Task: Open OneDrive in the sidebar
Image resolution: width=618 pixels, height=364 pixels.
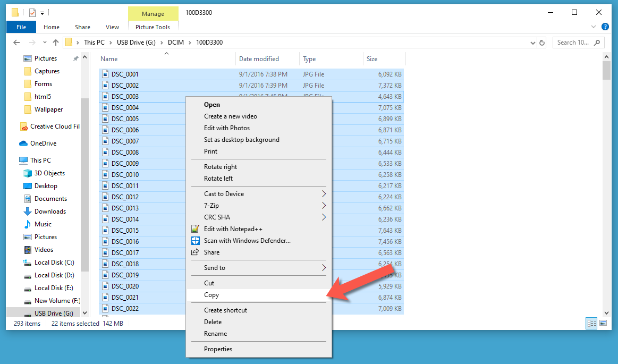Action: pos(43,143)
